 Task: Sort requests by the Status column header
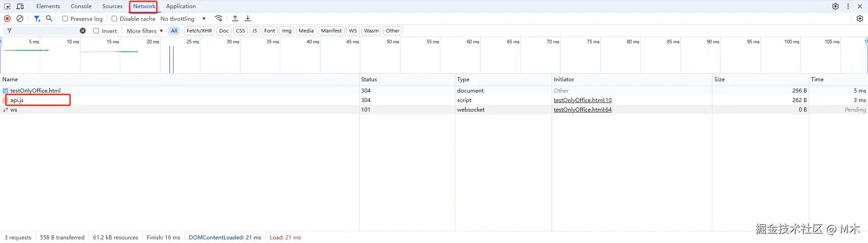407,79
